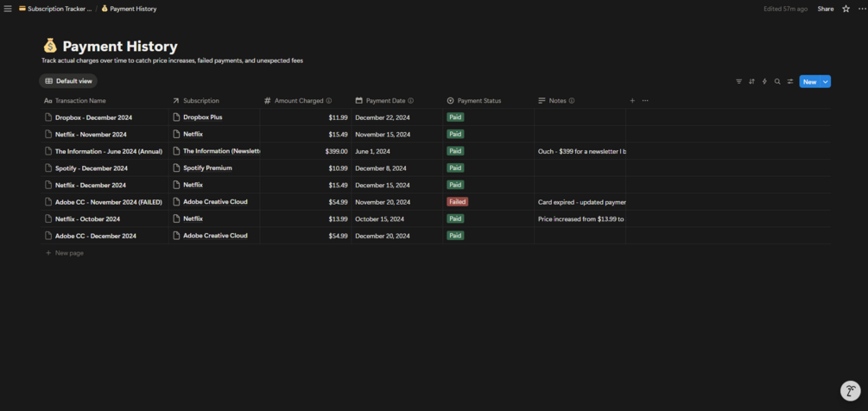The image size is (868, 411).
Task: Click page icon of Spotify - December 2024
Action: [x=48, y=168]
